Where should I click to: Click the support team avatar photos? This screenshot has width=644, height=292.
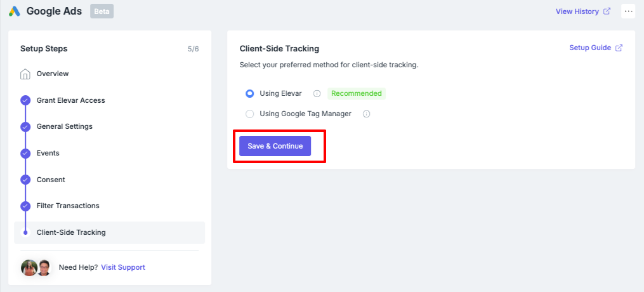coord(36,268)
